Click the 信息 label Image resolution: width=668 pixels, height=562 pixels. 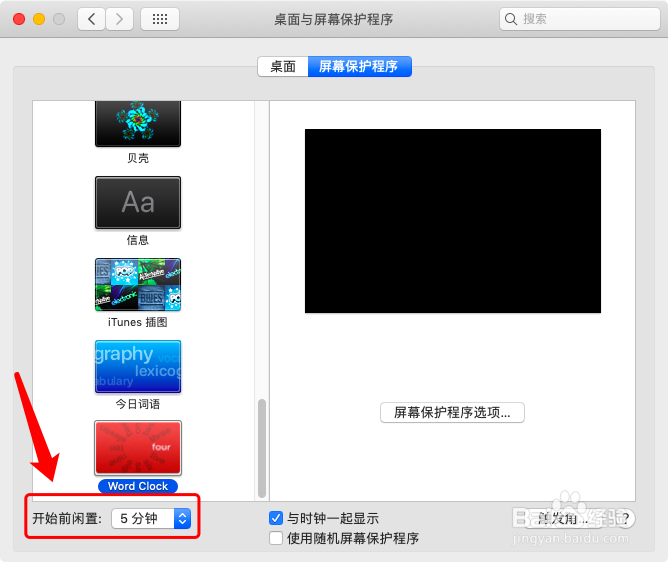point(138,240)
